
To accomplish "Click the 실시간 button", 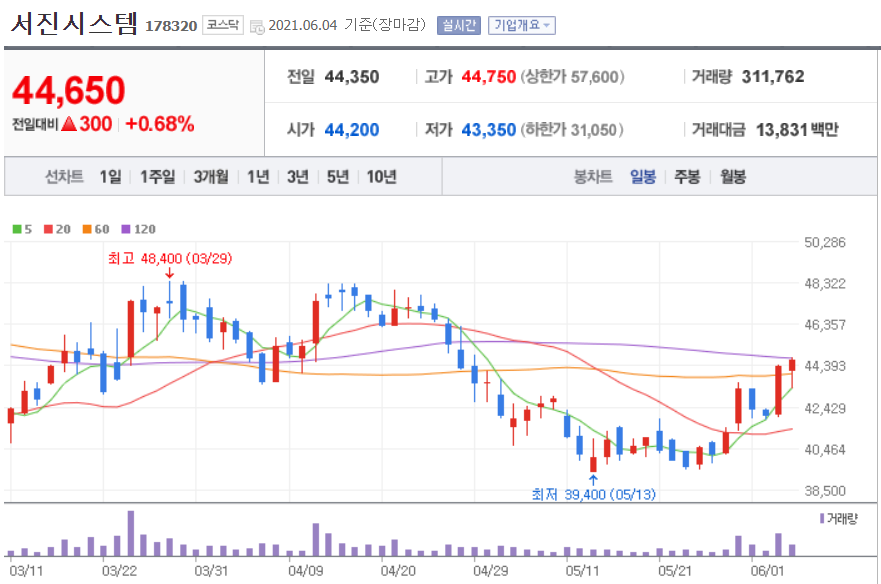I will [458, 25].
